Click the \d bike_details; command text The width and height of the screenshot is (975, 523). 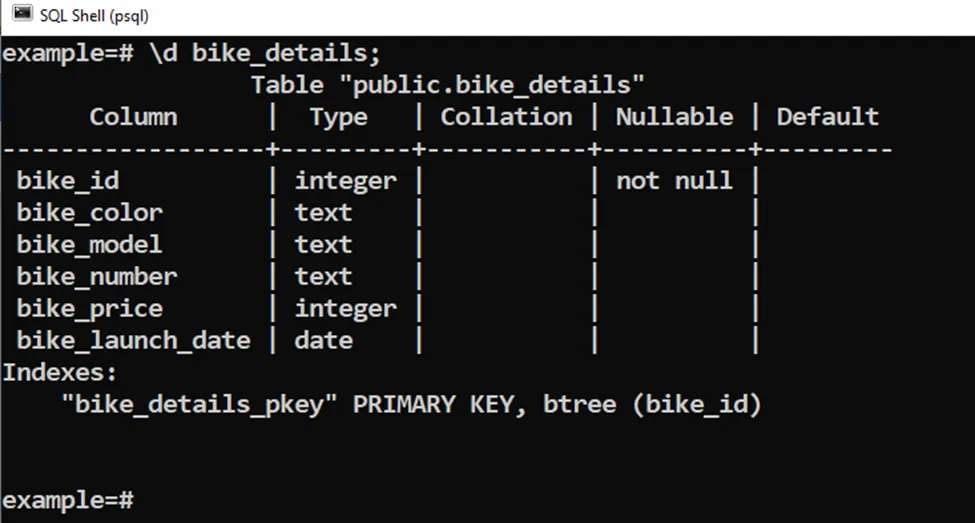point(265,53)
